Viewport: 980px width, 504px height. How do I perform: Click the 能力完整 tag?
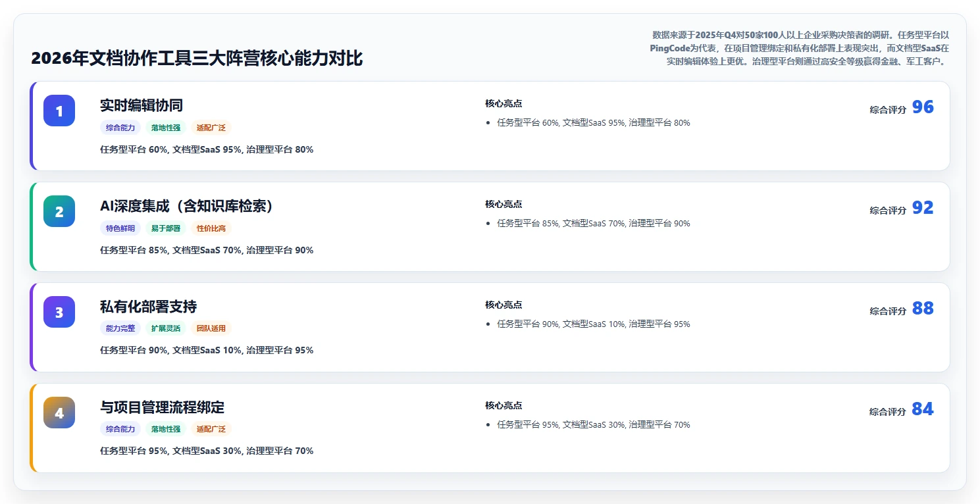point(120,328)
